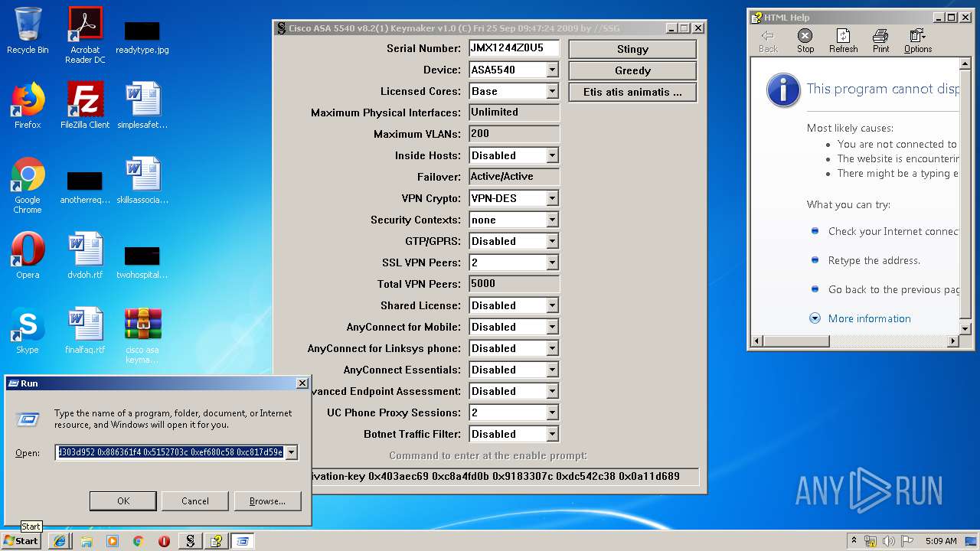Click the Total VPN Peers value 5000

click(514, 284)
